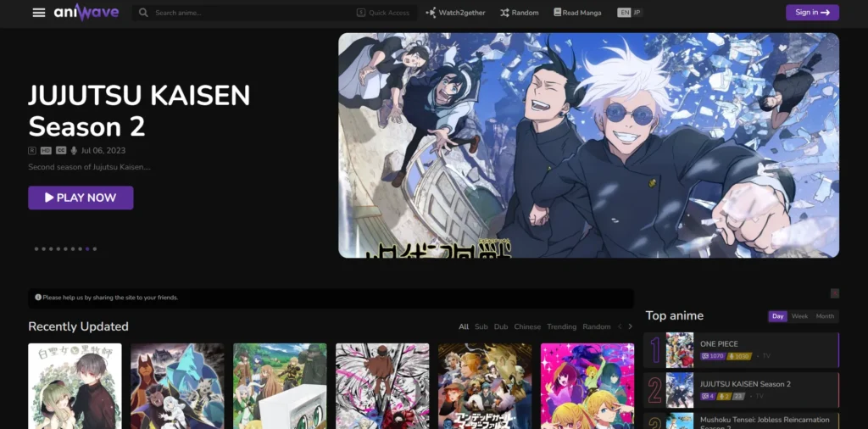Open the poster with winged figure artwork
Image resolution: width=868 pixels, height=429 pixels.
[x=382, y=386]
